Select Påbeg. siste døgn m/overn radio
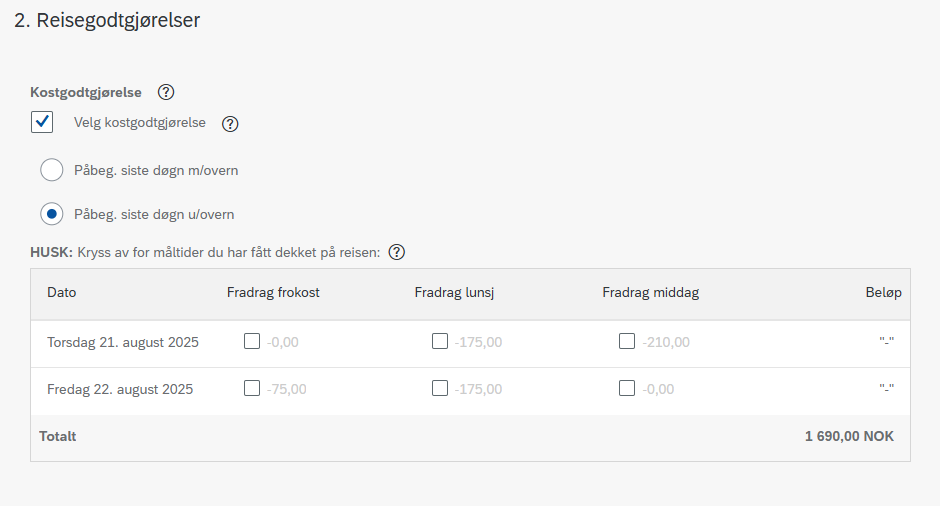The image size is (940, 506). click(52, 170)
